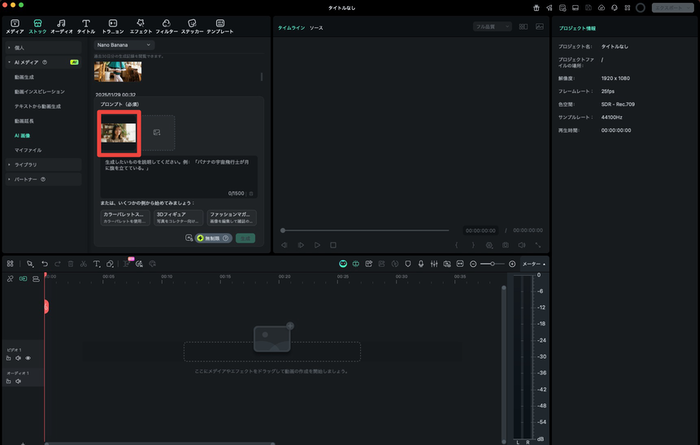Screen dimensions: 700x445
Task: Open the オーディオ (Audio) tab icon
Action: pyautogui.click(x=62, y=22)
